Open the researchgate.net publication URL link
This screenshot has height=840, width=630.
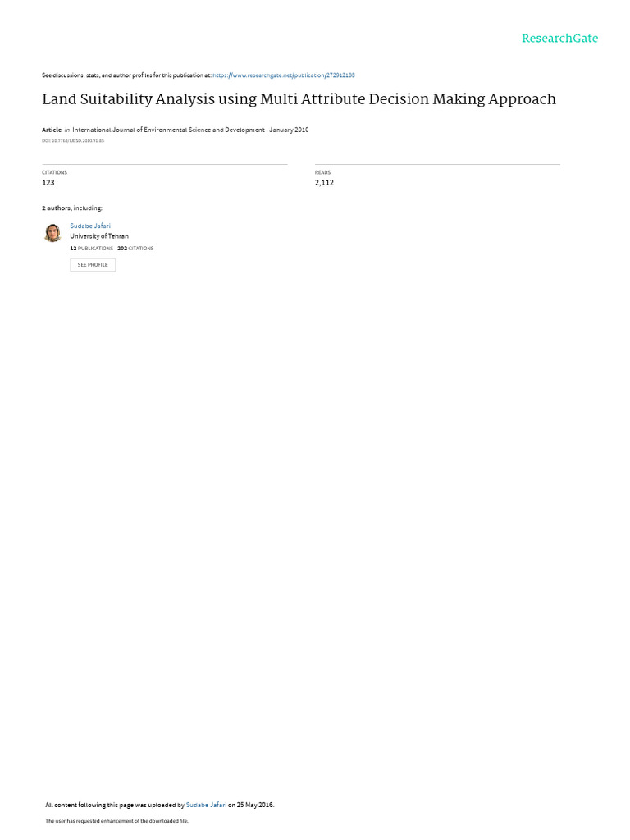283,75
